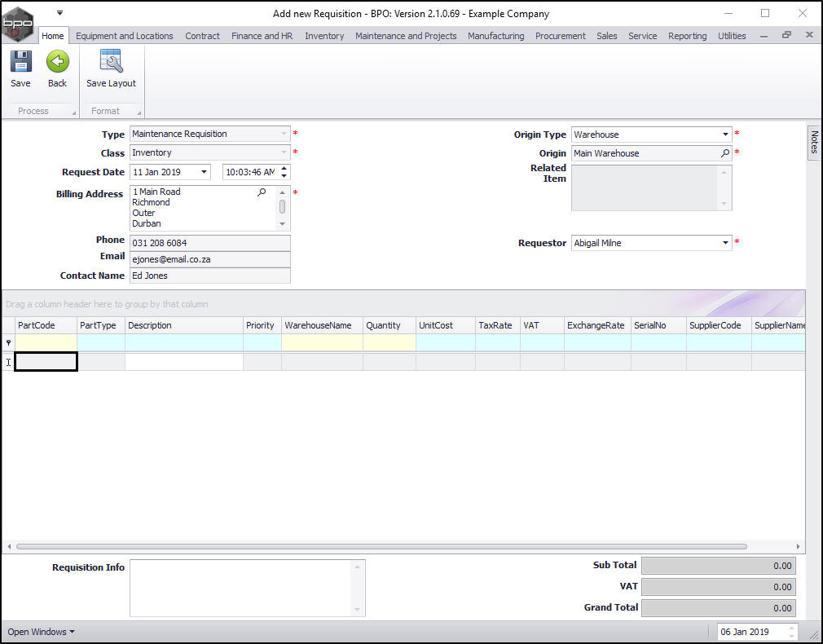This screenshot has height=644, width=823.
Task: Click the Origin field search magnifier
Action: point(725,153)
